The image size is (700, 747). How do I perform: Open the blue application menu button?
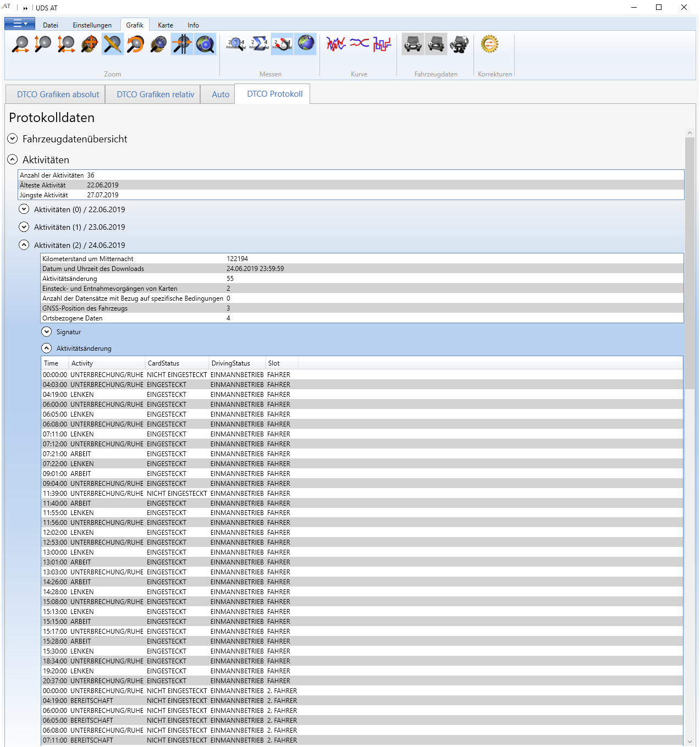tap(20, 24)
